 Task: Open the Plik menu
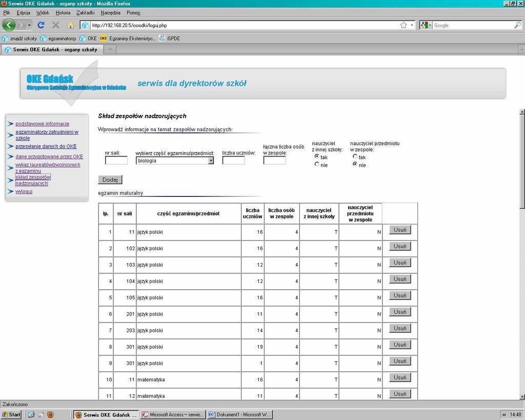pyautogui.click(x=6, y=13)
